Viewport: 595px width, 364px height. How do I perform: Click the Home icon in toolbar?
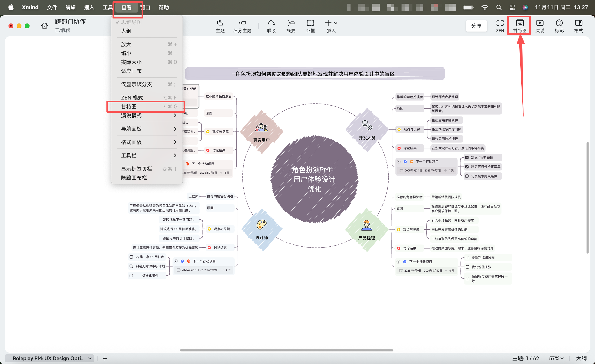pos(45,25)
